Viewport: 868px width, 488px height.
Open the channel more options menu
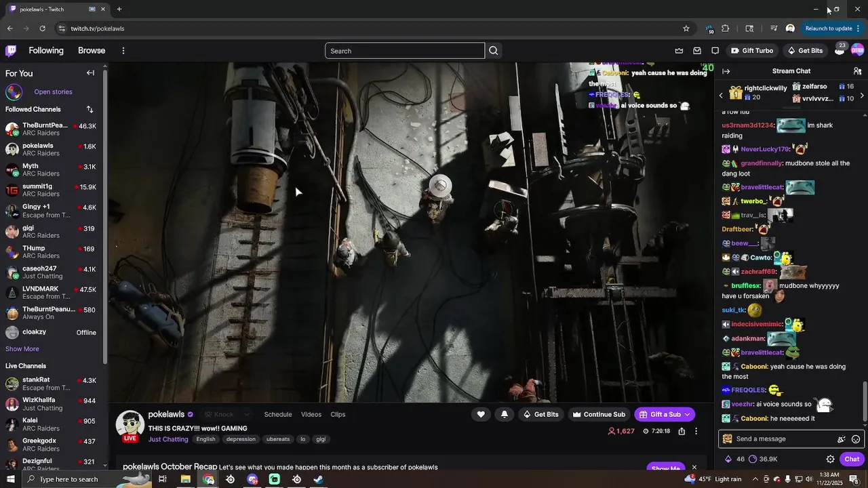[x=696, y=431]
